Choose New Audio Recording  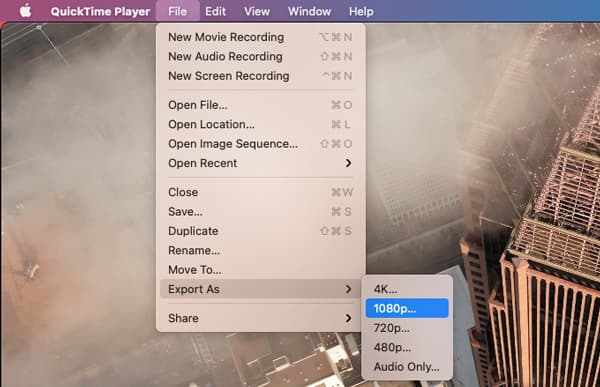261,57
